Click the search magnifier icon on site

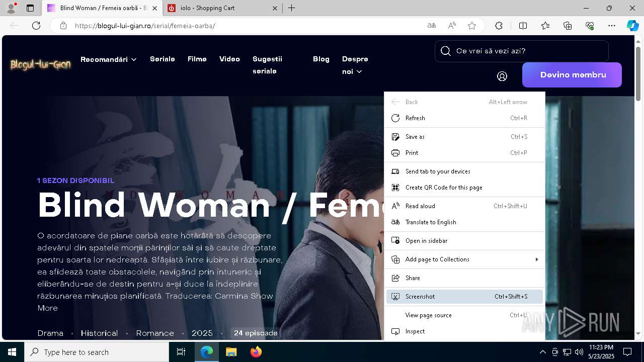click(x=445, y=51)
